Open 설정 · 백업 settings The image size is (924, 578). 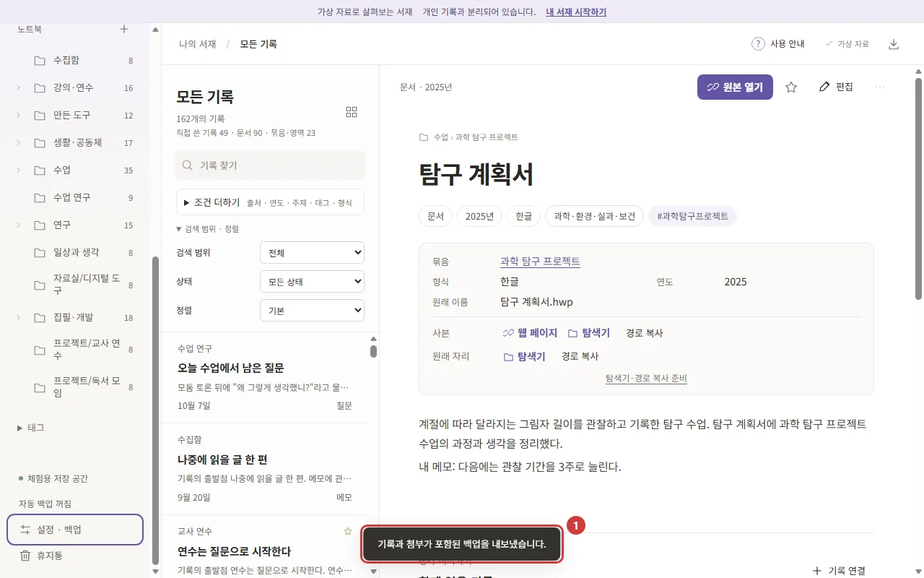tap(75, 530)
